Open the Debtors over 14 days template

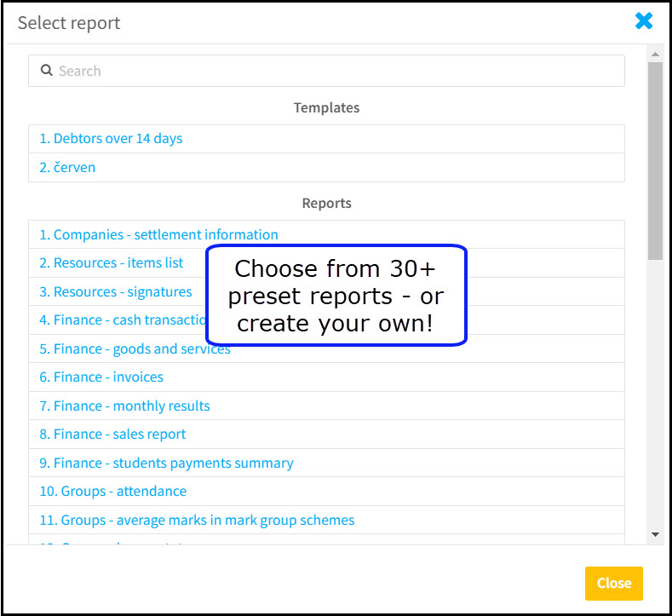click(111, 139)
